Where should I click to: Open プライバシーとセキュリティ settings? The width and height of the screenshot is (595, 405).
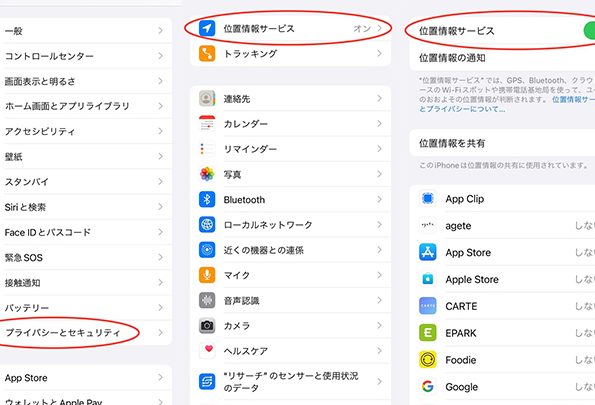click(x=86, y=333)
